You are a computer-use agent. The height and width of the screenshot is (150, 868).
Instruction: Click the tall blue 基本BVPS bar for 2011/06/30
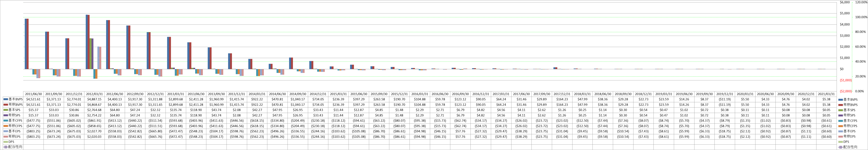[26, 44]
